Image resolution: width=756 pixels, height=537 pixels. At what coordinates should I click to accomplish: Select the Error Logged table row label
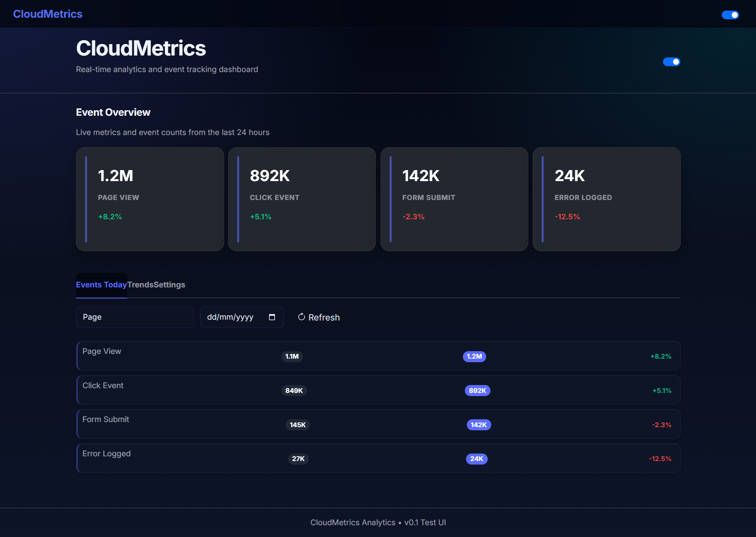(x=106, y=454)
